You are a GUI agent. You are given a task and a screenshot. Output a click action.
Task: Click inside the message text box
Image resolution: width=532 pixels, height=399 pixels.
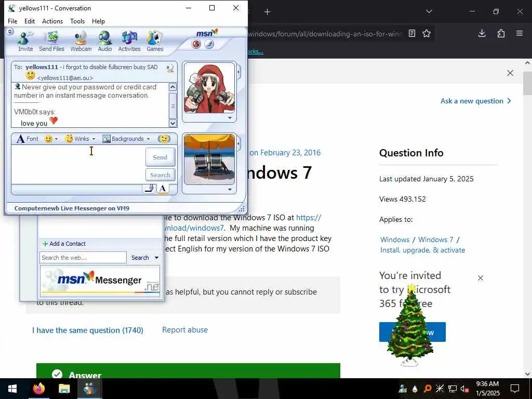click(x=78, y=165)
